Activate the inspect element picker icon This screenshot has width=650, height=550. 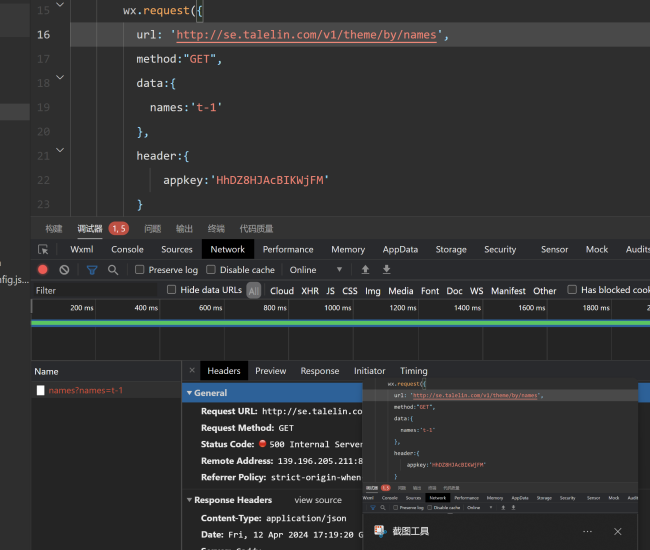click(x=43, y=249)
